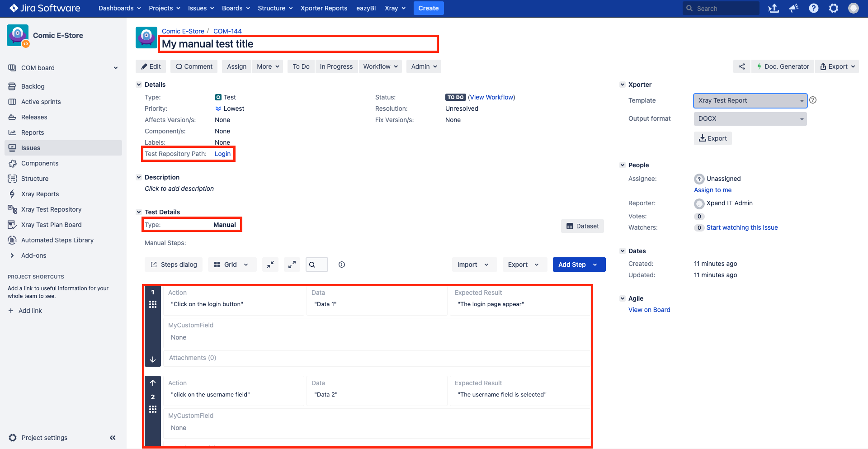The width and height of the screenshot is (868, 449).
Task: Collapse the Details section
Action: tap(139, 85)
